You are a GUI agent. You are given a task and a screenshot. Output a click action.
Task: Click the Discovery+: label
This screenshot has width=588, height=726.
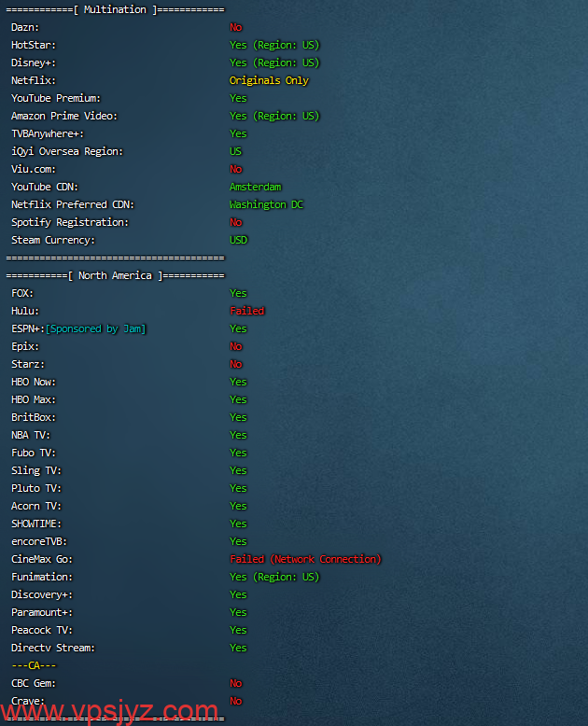[x=42, y=595]
